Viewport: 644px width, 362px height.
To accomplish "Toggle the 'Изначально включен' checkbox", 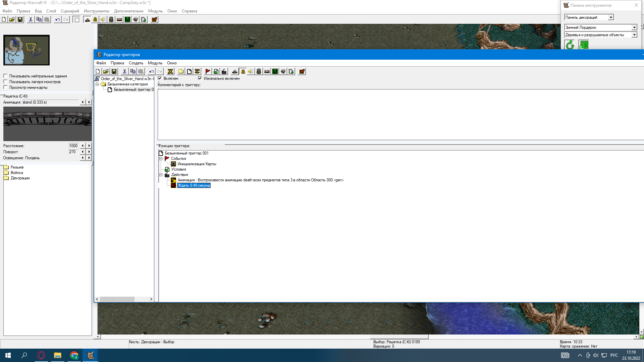I will tap(200, 78).
